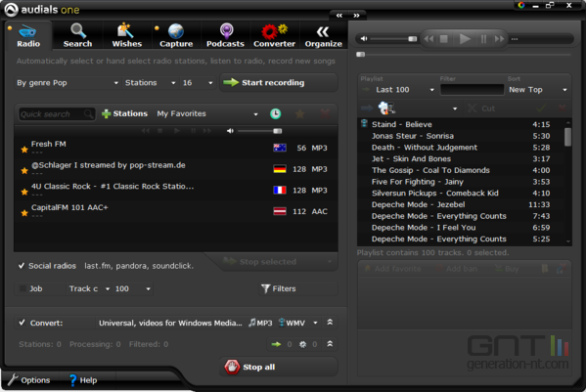Viewport: 586px width, 392px height.
Task: Click the Capture globe icon
Action: tap(176, 31)
